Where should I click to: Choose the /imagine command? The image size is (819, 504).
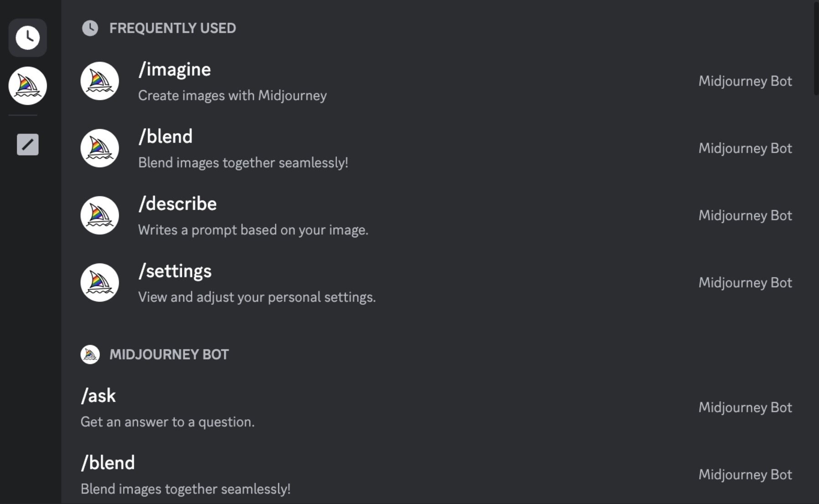(x=436, y=81)
